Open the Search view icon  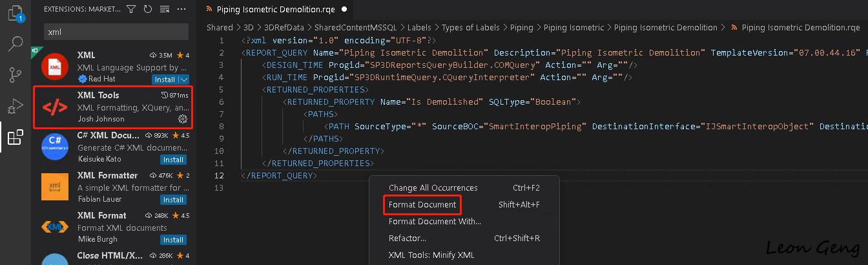point(15,43)
